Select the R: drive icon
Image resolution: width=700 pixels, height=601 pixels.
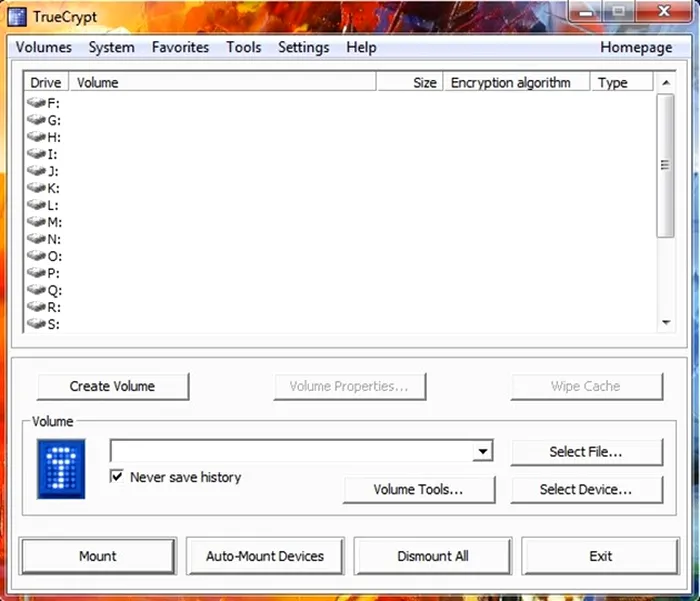point(36,307)
